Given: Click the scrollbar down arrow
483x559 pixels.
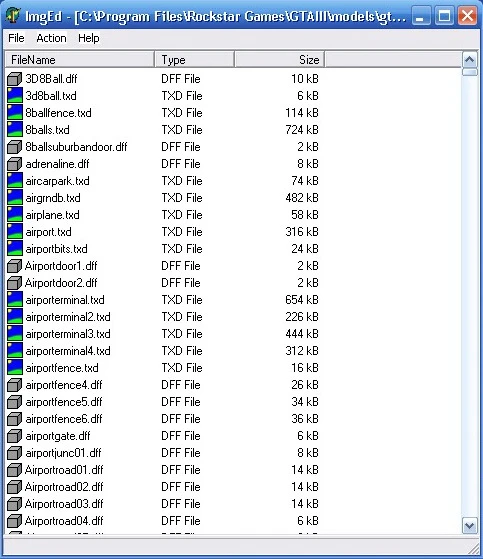Looking at the screenshot, I should pos(470,526).
